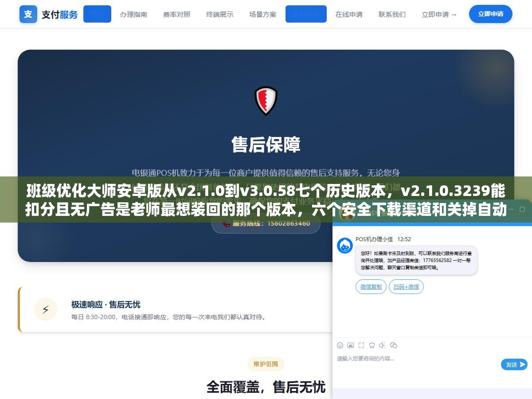The height and width of the screenshot is (399, 532).
Task: Click the 微信复制 chat button
Action: click(x=371, y=286)
